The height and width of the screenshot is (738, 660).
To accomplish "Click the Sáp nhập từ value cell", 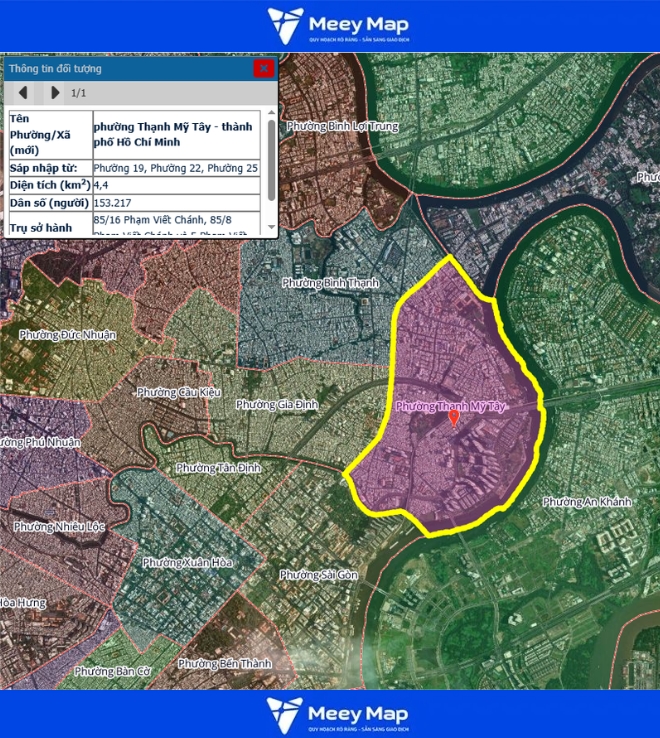I will [176, 168].
